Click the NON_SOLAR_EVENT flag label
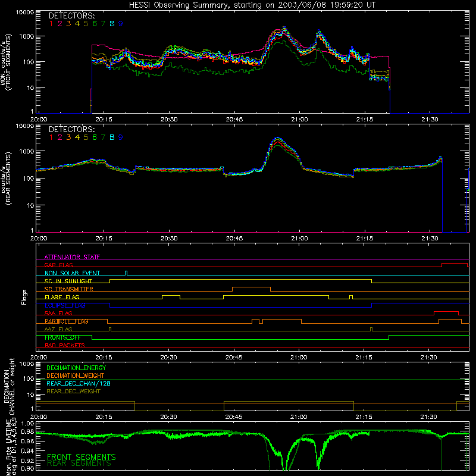Viewport: 476px width, 476px height. (72, 273)
